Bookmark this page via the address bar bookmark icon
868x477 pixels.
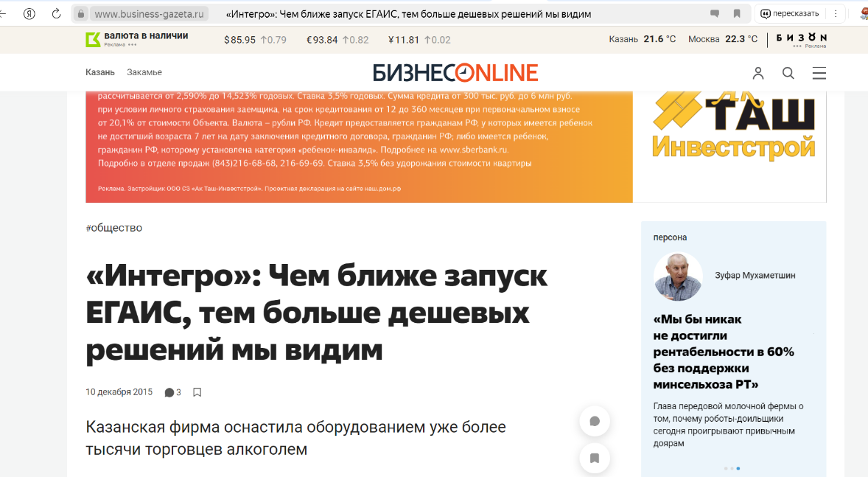pos(737,14)
